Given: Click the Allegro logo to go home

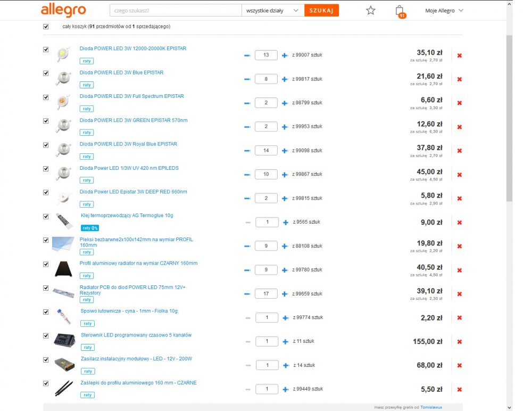Looking at the screenshot, I should click(63, 10).
